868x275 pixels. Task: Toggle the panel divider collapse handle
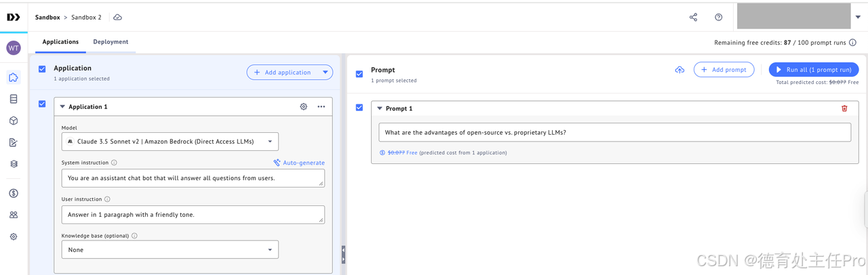click(x=343, y=254)
